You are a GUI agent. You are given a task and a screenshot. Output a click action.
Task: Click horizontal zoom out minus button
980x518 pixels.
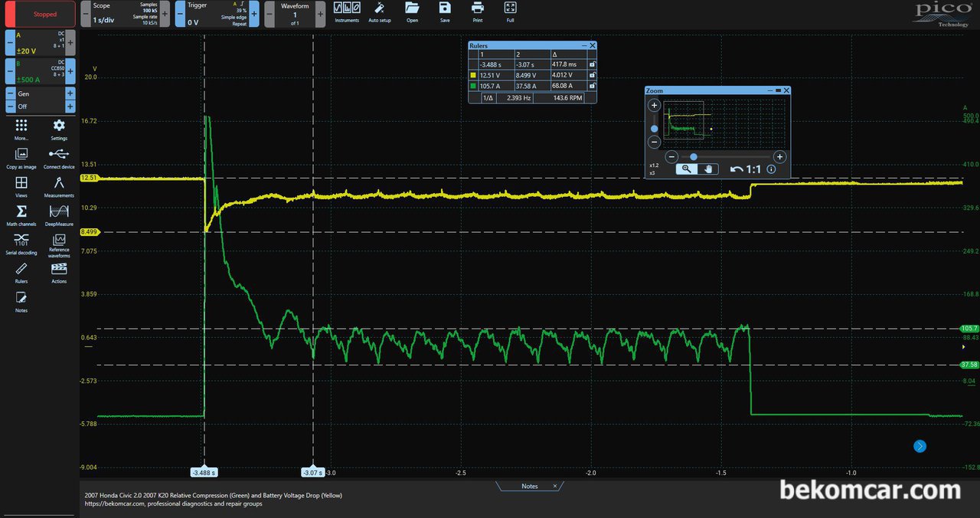(x=671, y=156)
